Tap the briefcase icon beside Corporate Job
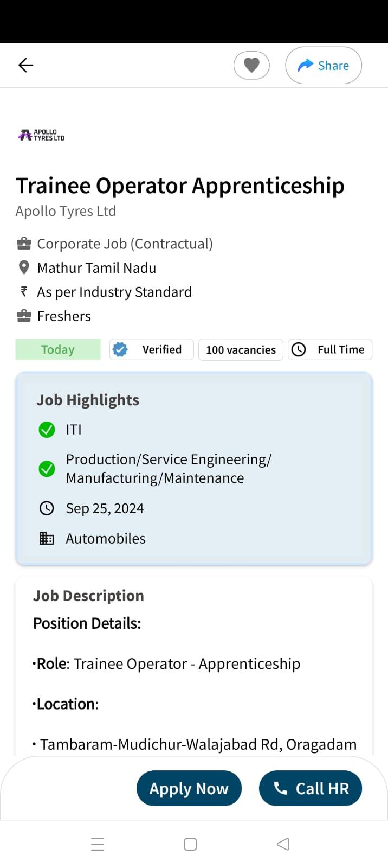 pos(24,244)
